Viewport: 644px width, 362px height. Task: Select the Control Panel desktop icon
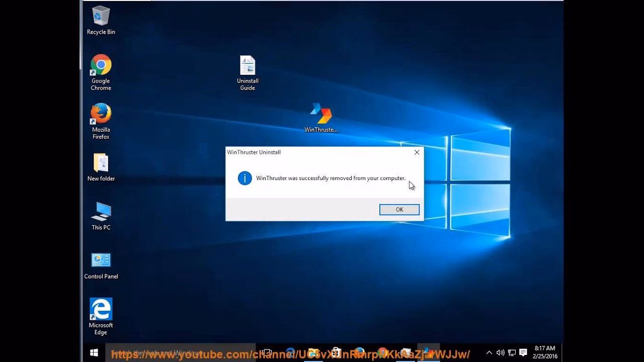tap(101, 265)
